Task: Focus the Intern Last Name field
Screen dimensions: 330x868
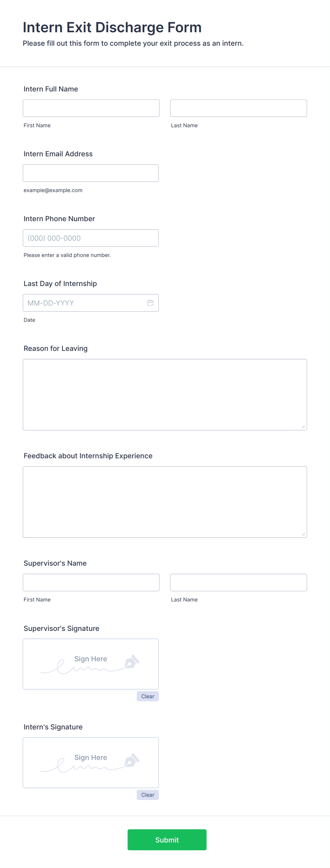Action: [x=238, y=108]
